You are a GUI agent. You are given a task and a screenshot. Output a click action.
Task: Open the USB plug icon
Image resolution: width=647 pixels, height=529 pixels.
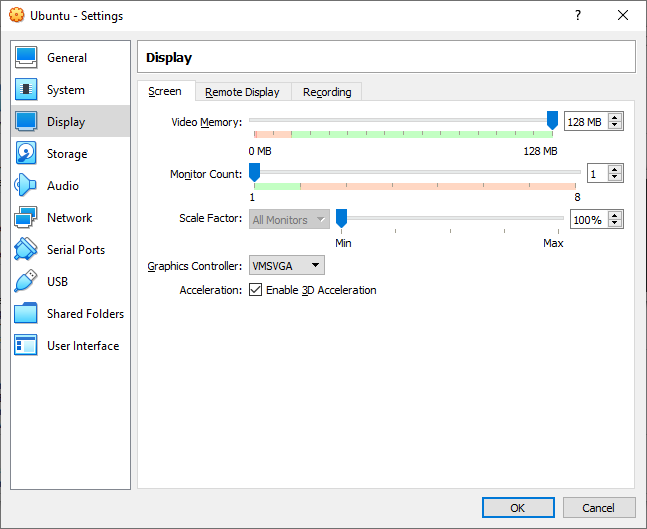[x=26, y=281]
